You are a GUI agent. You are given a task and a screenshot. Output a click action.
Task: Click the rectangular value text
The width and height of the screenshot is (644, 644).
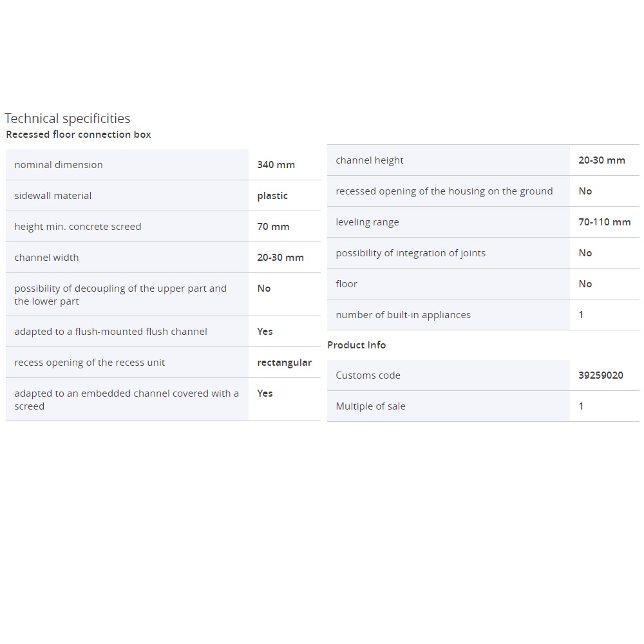click(x=284, y=363)
